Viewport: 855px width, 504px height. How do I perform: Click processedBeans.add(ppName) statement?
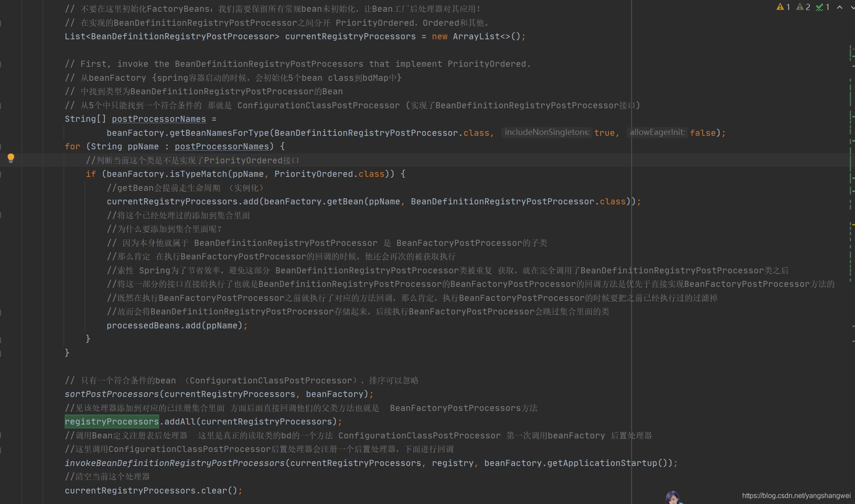(174, 325)
